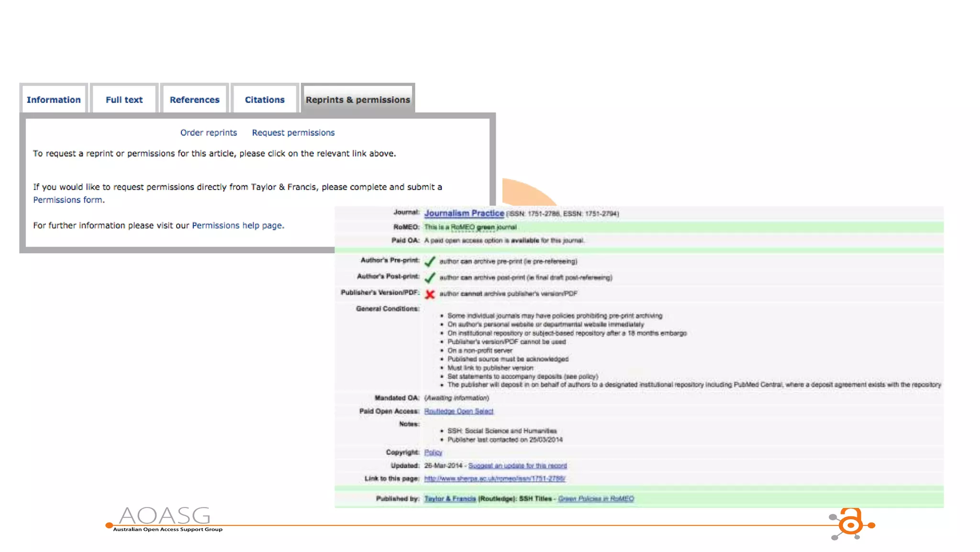
Task: Click the Taylor & Francis publisher link
Action: point(449,499)
